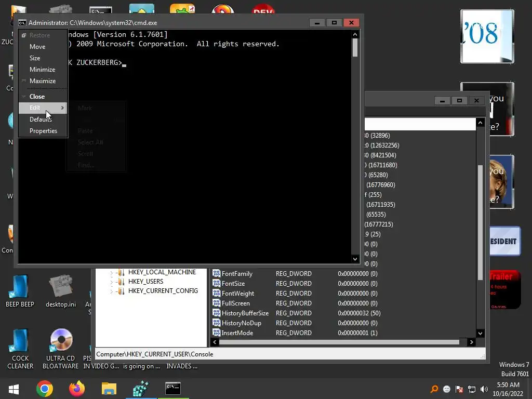Viewport: 532px width, 399px height.
Task: Expand the HKEY_USERS tree node
Action: point(111,282)
